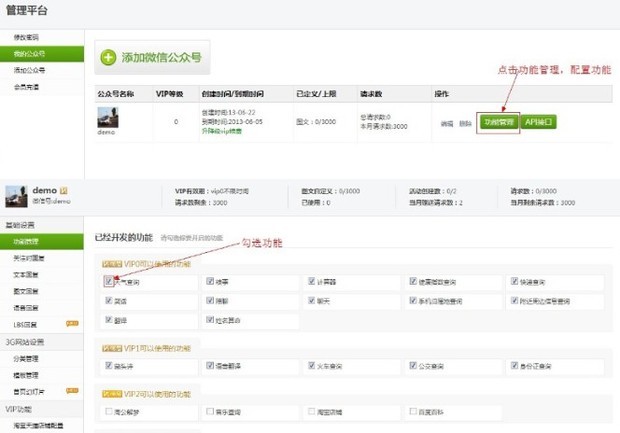Select 我的公众号 menu item
Image resolution: width=620 pixels, height=433 pixels.
pyautogui.click(x=42, y=54)
